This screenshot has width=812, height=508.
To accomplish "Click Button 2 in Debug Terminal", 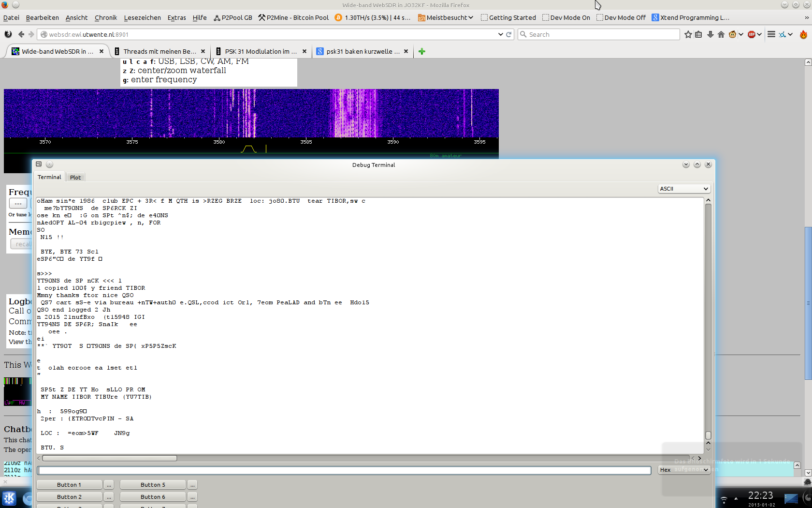I will pyautogui.click(x=69, y=496).
